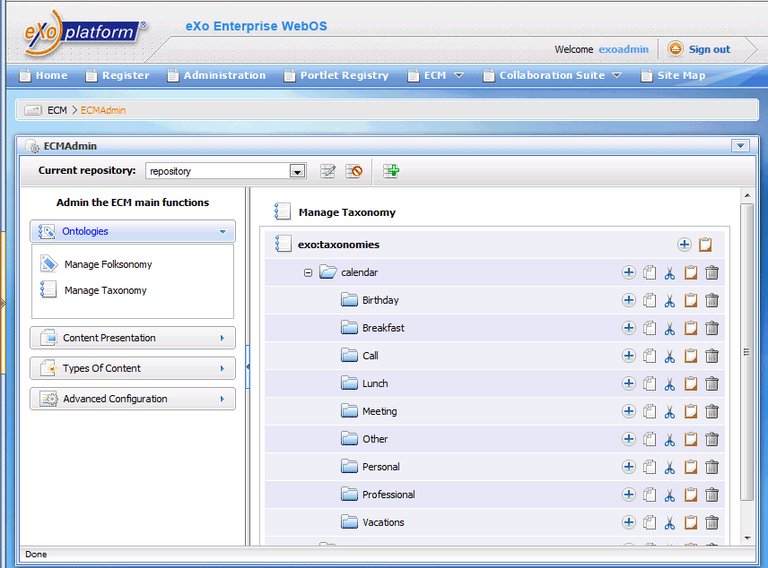Open Manage Folksonomy
Image resolution: width=768 pixels, height=568 pixels.
108,264
